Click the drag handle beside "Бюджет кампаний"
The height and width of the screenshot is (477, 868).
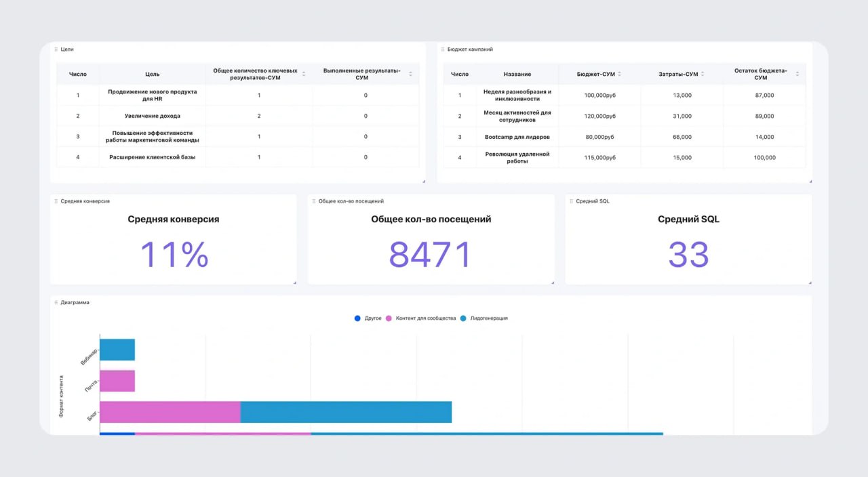pos(441,49)
